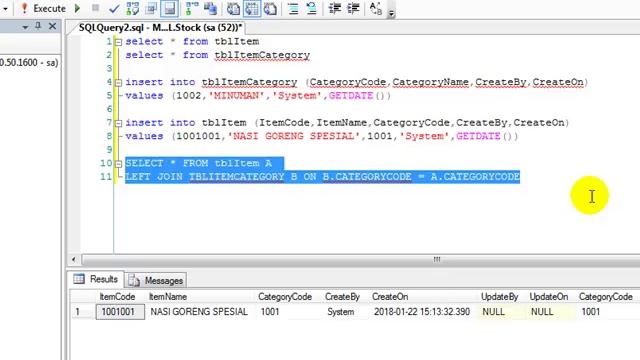The height and width of the screenshot is (360, 640).
Task: Click the Results grid icon on the tab
Action: point(79,279)
